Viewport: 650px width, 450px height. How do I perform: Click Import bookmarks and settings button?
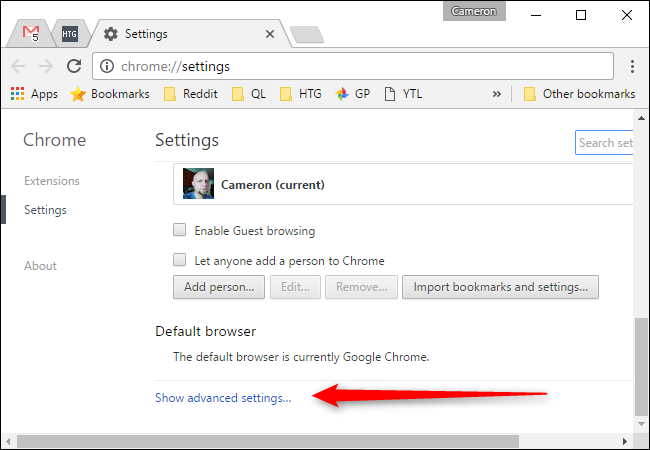point(500,287)
